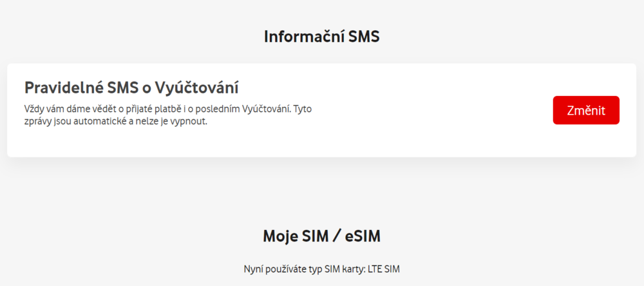Viewport: 644px width, 286px height.
Task: Click the word 'Nyní' in the SIM line
Action: click(254, 269)
